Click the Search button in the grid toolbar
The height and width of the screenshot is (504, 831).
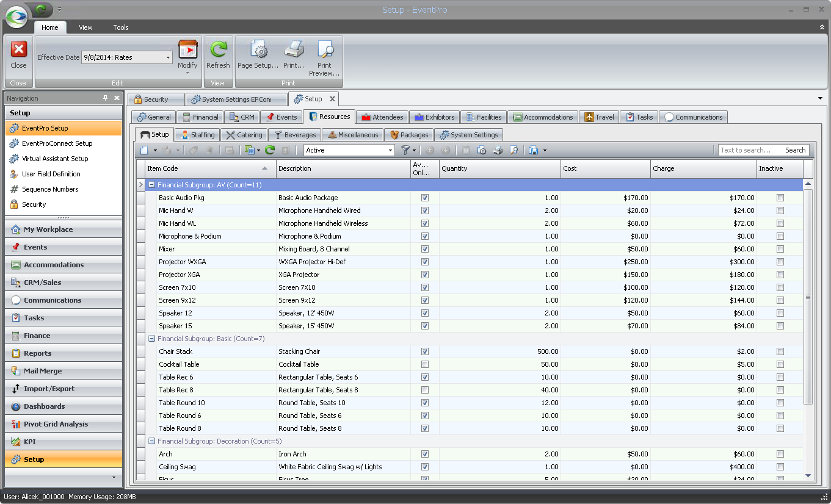pos(795,150)
